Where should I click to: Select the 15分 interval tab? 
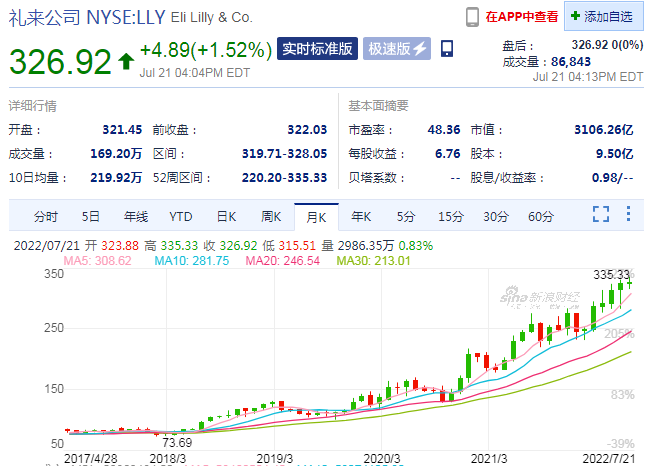coord(451,217)
